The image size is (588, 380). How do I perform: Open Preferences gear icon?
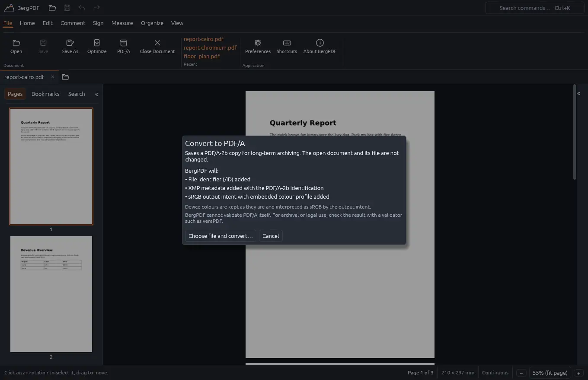coord(258,47)
